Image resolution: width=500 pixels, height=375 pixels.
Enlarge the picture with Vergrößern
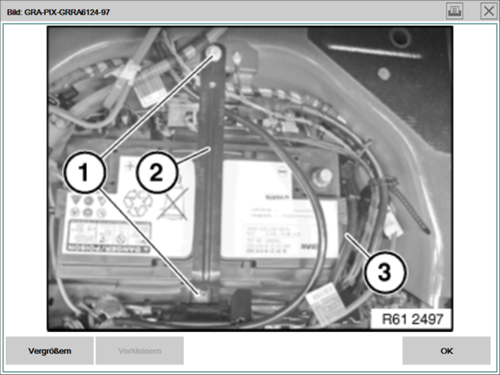pos(50,351)
